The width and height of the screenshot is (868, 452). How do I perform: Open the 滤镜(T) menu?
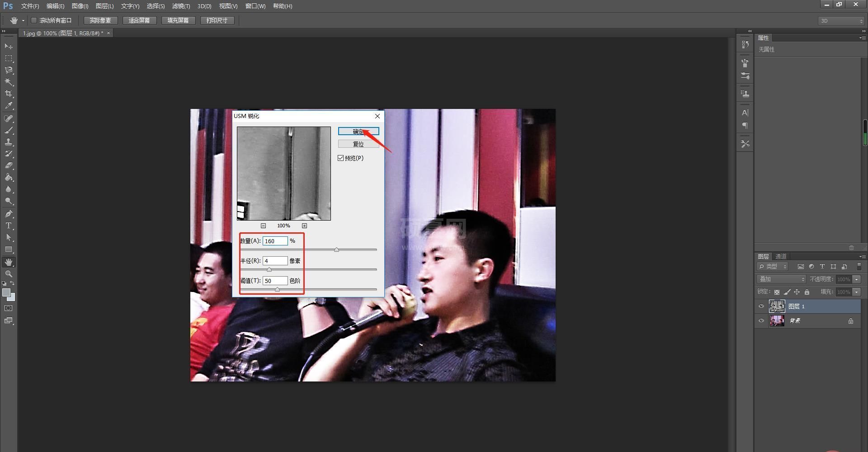181,6
